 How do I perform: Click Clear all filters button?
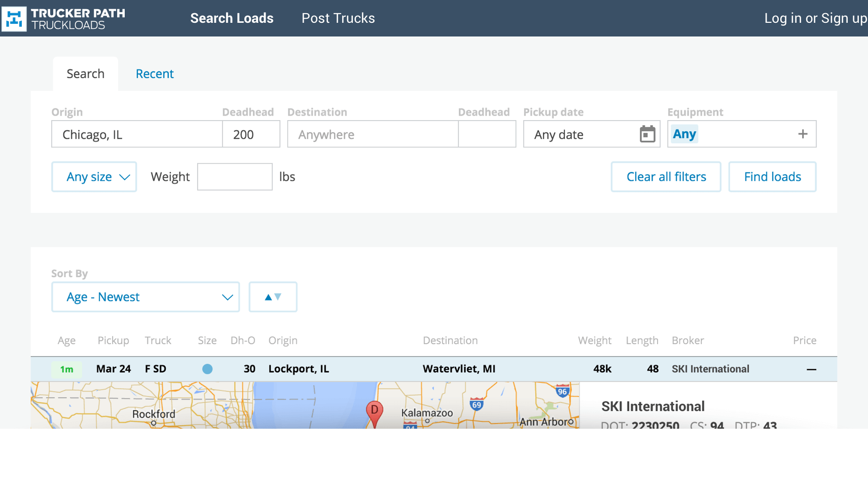coord(666,177)
